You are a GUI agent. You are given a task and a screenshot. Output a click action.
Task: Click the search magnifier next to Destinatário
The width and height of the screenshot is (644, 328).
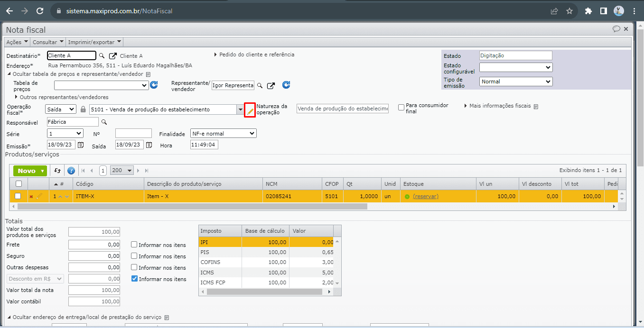pyautogui.click(x=102, y=56)
